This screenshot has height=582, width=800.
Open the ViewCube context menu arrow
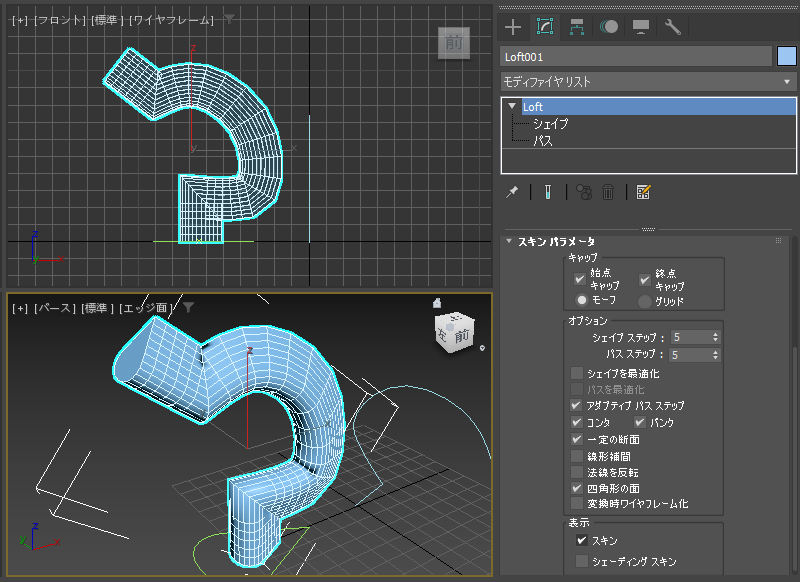click(x=482, y=348)
